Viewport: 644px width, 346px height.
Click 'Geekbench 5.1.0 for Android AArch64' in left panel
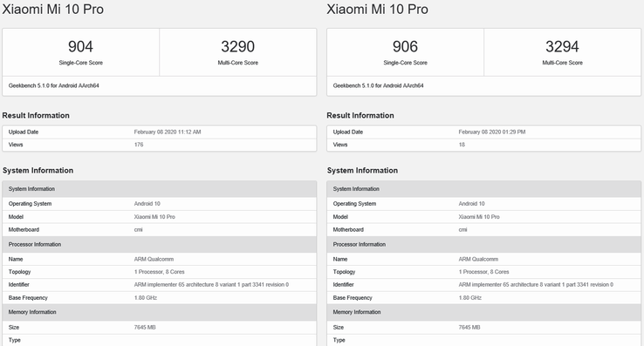click(54, 85)
